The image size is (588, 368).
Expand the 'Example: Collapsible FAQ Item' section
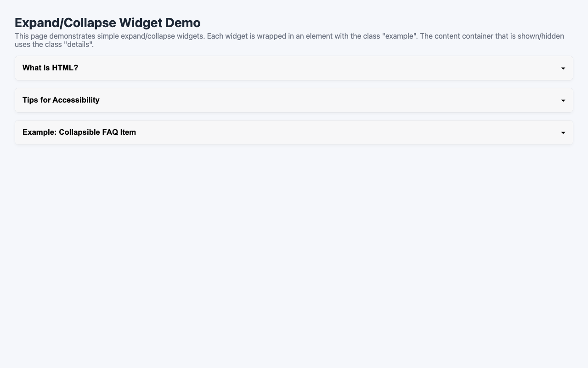pyautogui.click(x=294, y=132)
